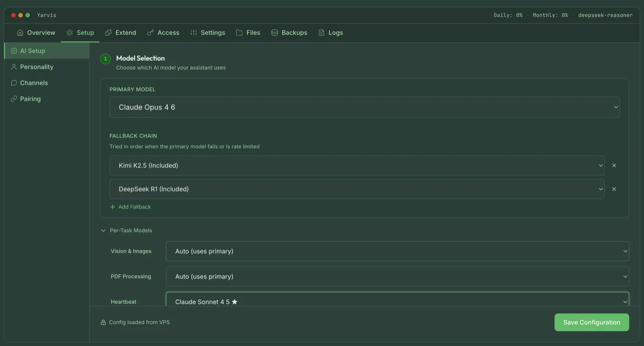Screen dimensions: 644x346
Task: Open the Vision & Images model dropdown
Action: (x=397, y=251)
